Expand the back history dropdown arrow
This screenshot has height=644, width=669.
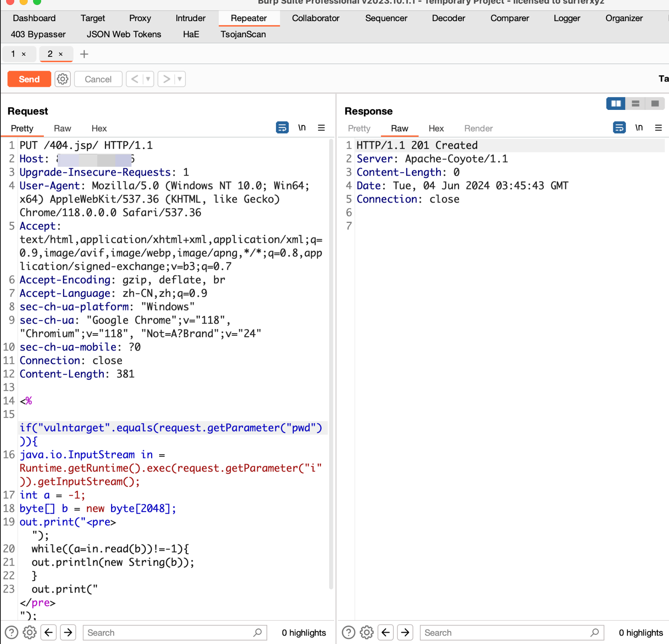pos(148,79)
